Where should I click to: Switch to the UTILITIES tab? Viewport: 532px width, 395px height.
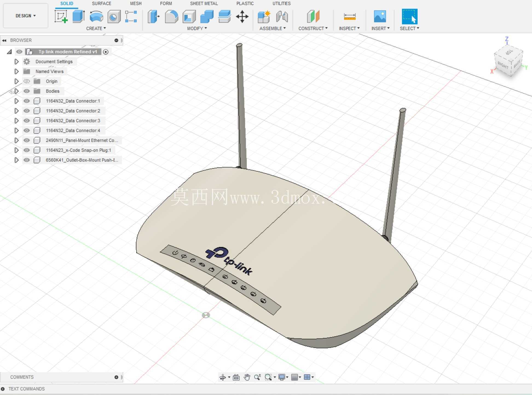point(282,4)
